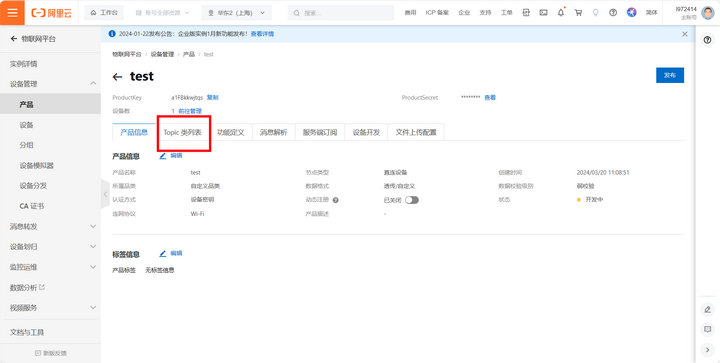Switch to the 功能定义 tab
Screen dimensions: 720x363
pyautogui.click(x=231, y=133)
